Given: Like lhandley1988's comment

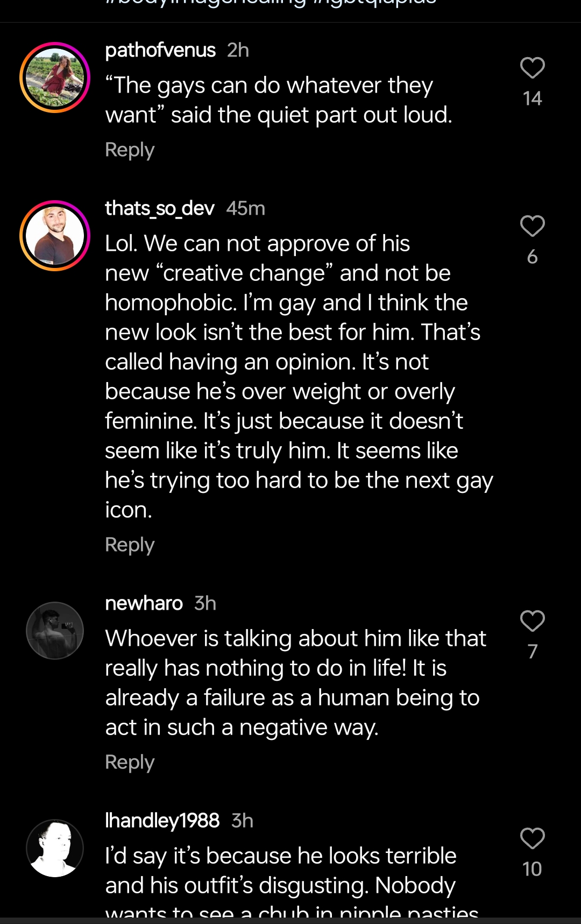Looking at the screenshot, I should [533, 838].
